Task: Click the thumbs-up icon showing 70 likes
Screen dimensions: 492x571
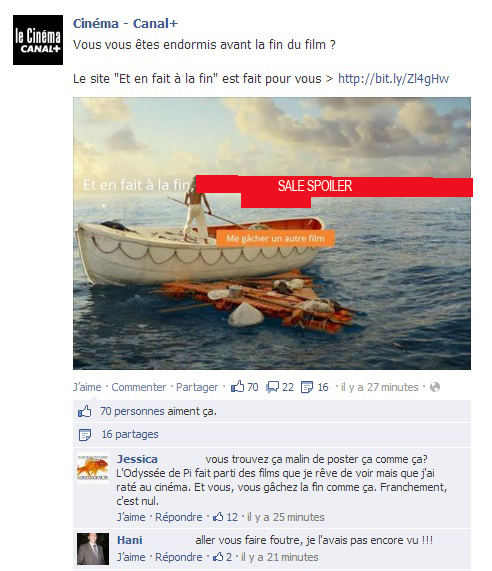Action: [x=237, y=386]
